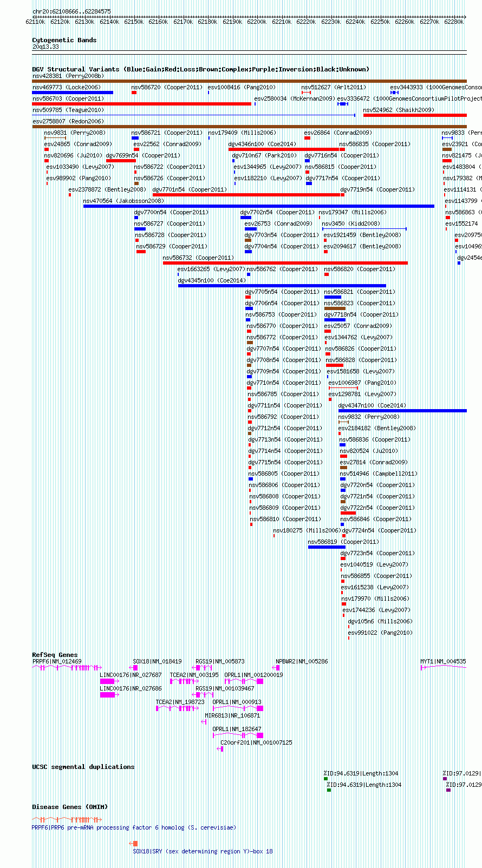482x868 pixels.
Task: Open gene NPBWR2|NM_005286
Action: [302, 661]
